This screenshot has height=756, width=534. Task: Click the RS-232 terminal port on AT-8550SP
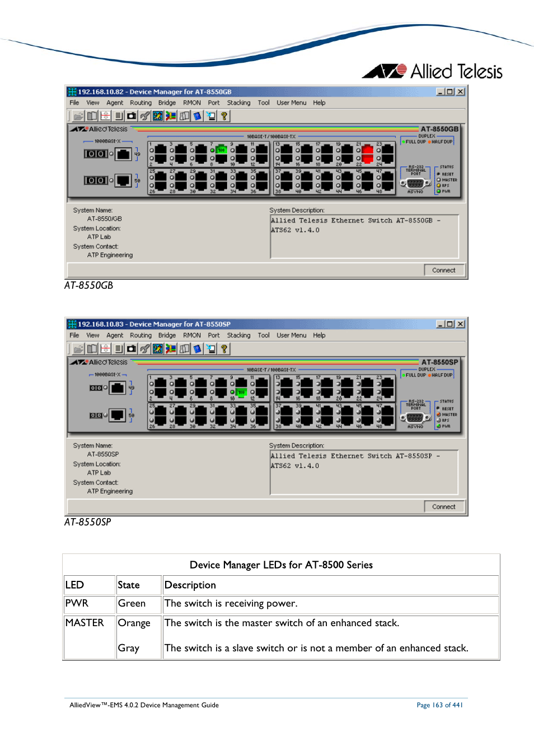[x=415, y=417]
